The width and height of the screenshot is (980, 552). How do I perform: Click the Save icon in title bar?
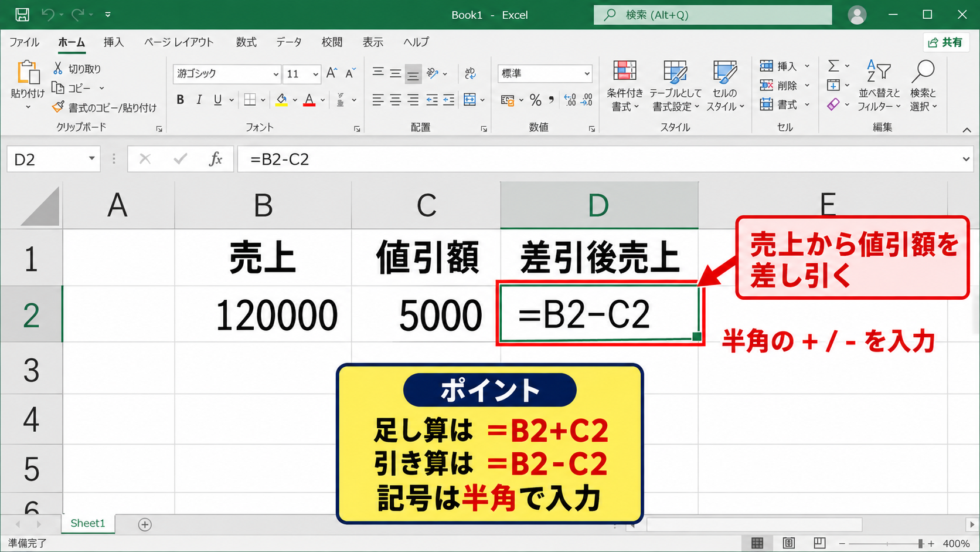pos(22,15)
